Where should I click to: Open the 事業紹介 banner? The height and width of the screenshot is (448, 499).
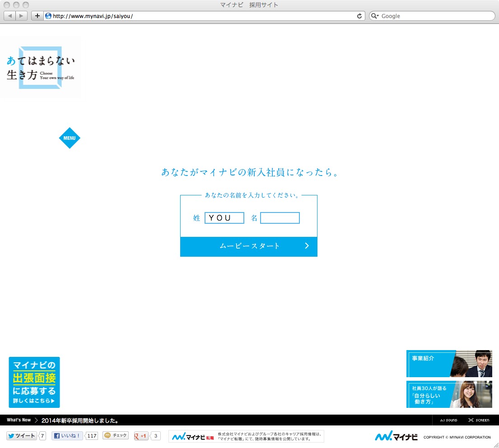[449, 364]
